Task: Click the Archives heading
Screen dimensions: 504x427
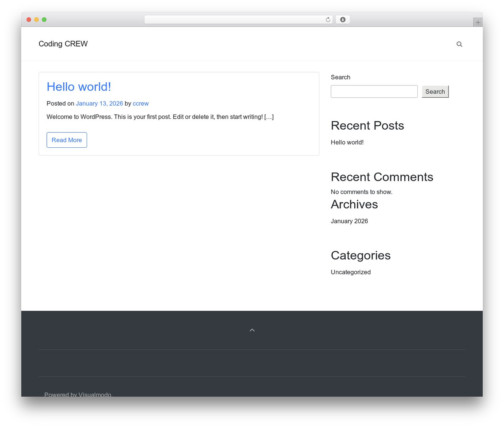Action: coord(354,204)
